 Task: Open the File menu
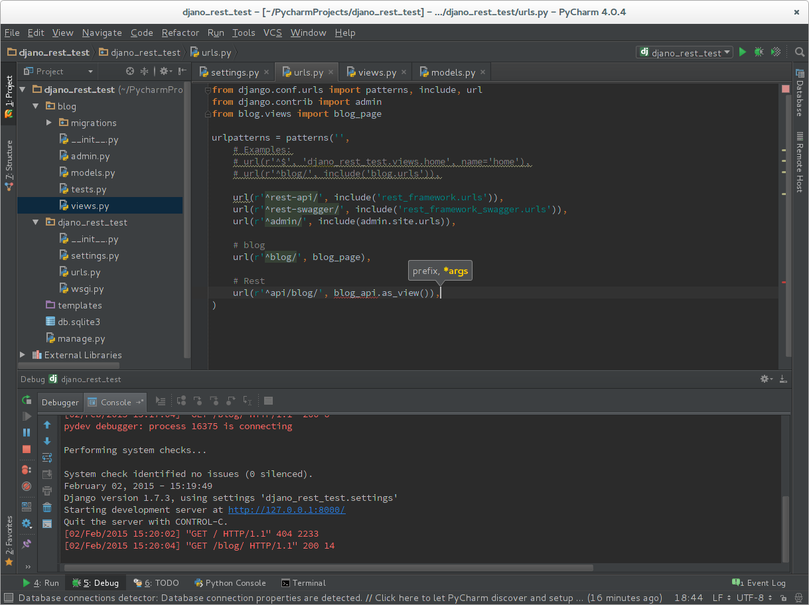pos(12,32)
